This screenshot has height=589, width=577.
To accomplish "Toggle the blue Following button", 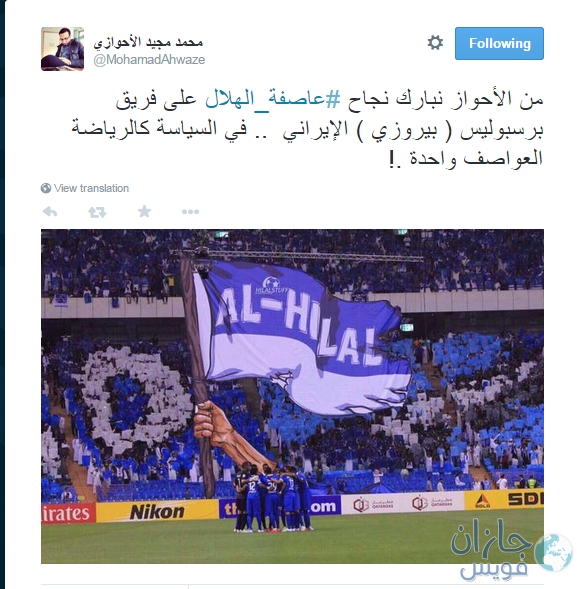I will coord(499,43).
